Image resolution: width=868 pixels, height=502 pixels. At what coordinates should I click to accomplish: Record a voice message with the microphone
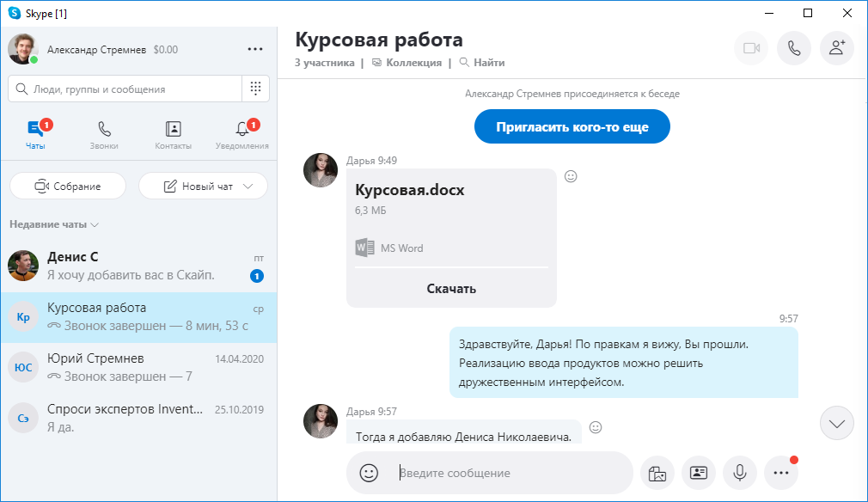point(740,473)
